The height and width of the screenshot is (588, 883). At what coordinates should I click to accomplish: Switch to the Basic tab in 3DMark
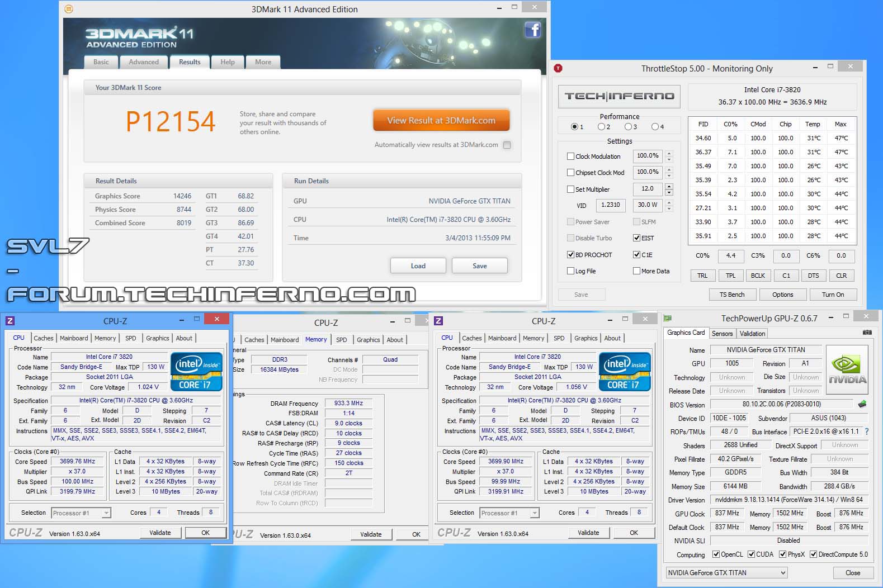[x=101, y=62]
